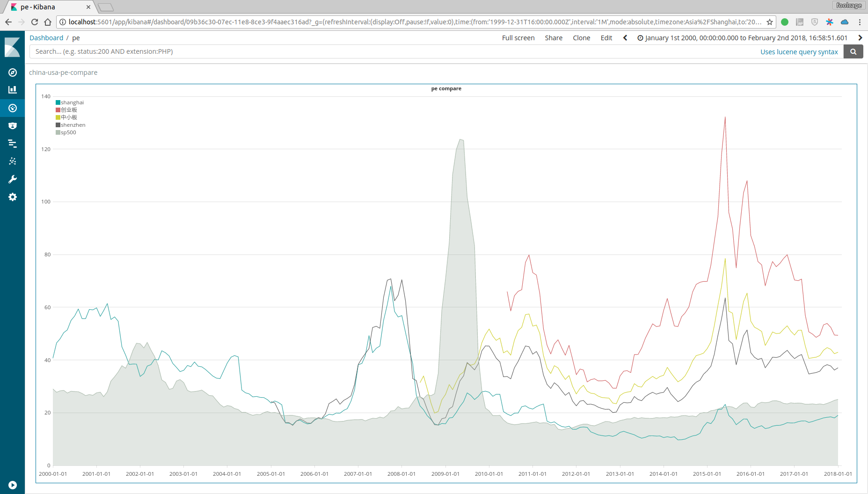Open Dev Tools wrench icon

pos(13,179)
